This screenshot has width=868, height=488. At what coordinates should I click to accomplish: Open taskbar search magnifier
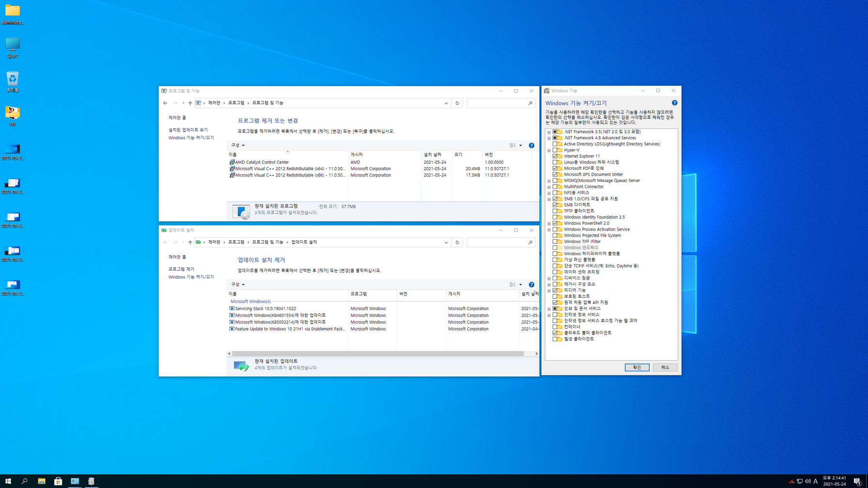pos(25,481)
